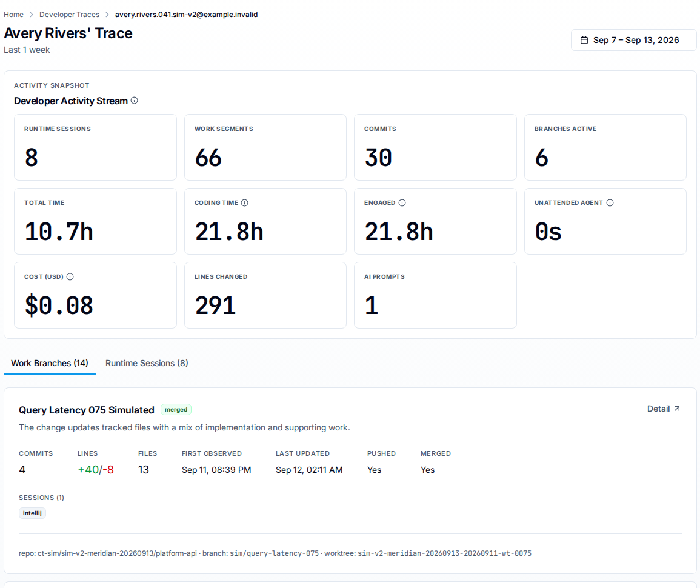
Task: Click the +40/-8 lines value
Action: (96, 470)
